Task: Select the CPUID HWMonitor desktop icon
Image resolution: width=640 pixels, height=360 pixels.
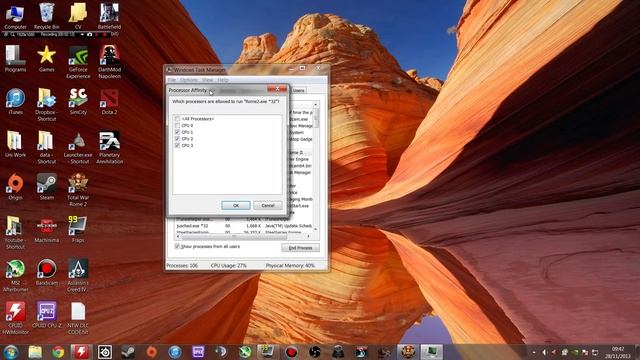Action: click(15, 318)
